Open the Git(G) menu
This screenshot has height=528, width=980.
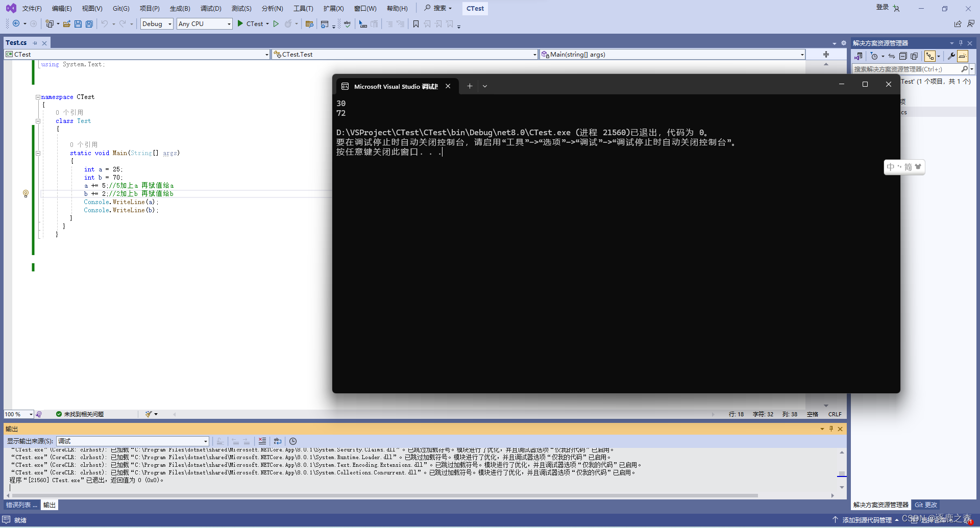[121, 8]
